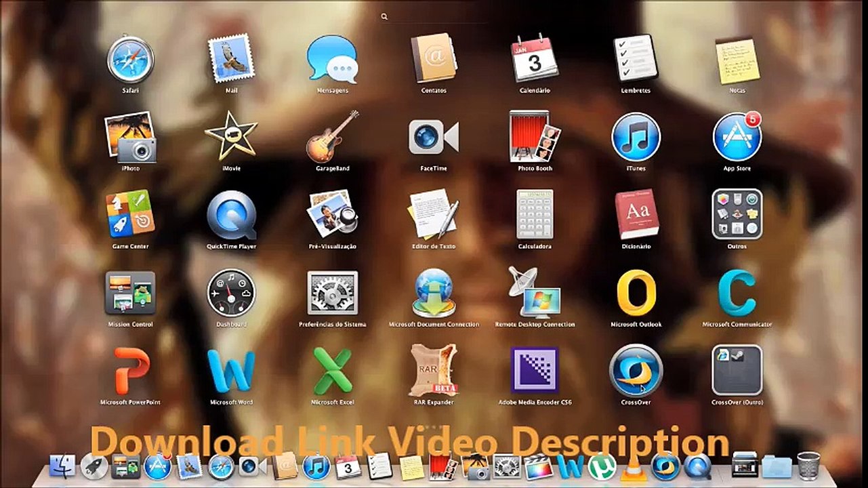The width and height of the screenshot is (868, 488).
Task: Open Contatos from the Launchpad grid
Action: 434,59
